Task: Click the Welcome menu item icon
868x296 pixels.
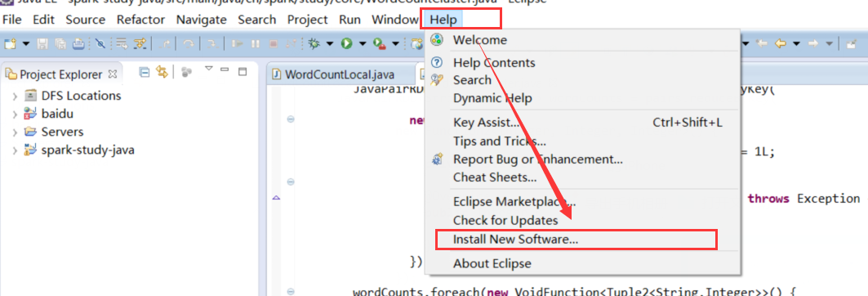Action: [x=438, y=39]
